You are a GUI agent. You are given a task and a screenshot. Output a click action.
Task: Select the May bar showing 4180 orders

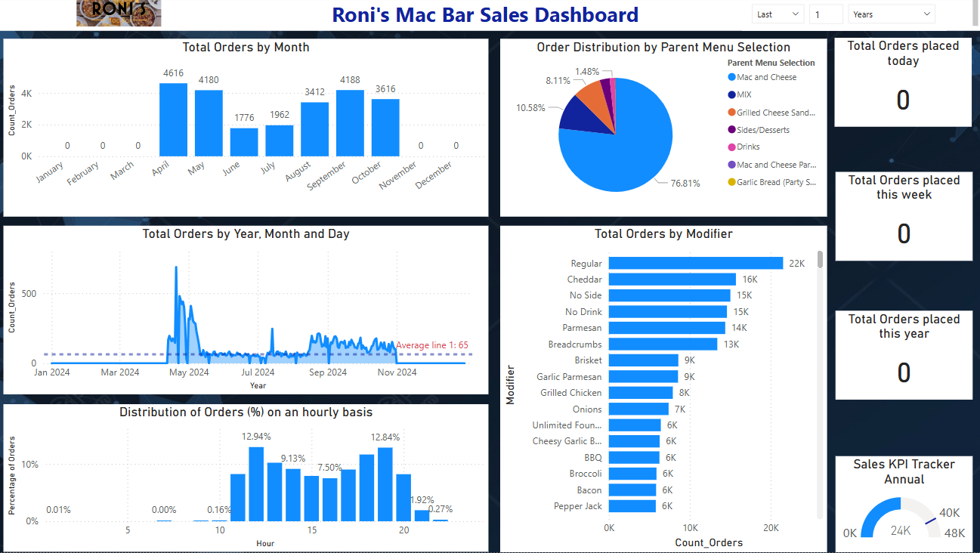(x=209, y=123)
